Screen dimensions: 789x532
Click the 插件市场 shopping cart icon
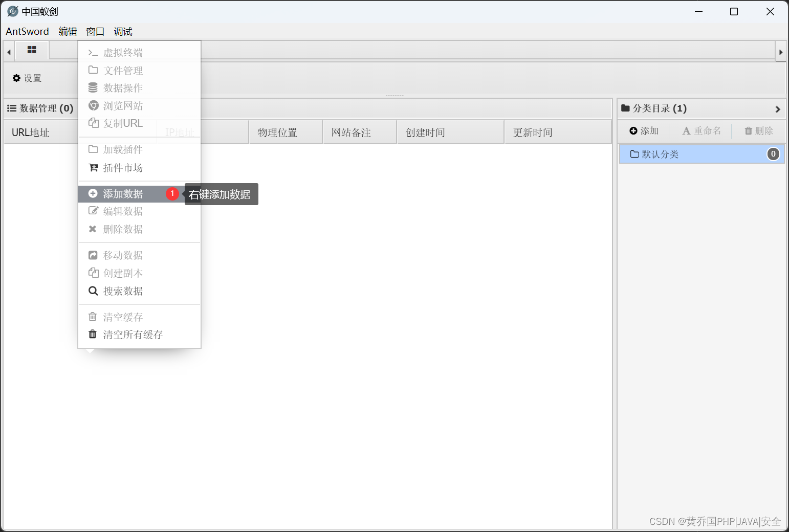point(93,167)
